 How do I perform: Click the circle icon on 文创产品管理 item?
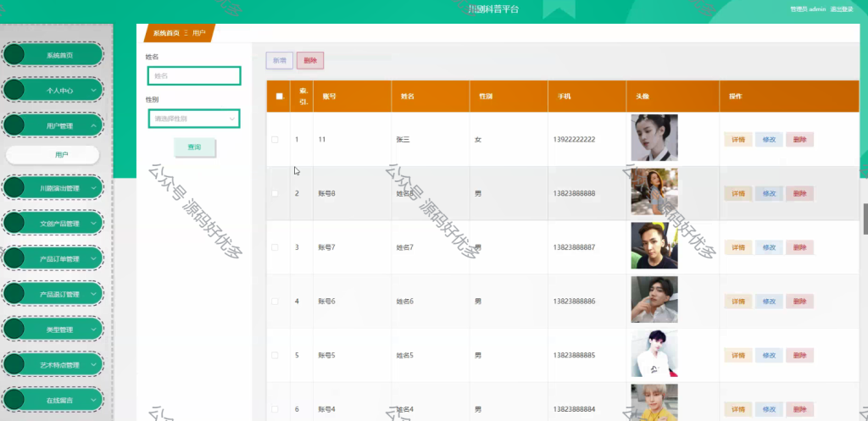click(14, 223)
